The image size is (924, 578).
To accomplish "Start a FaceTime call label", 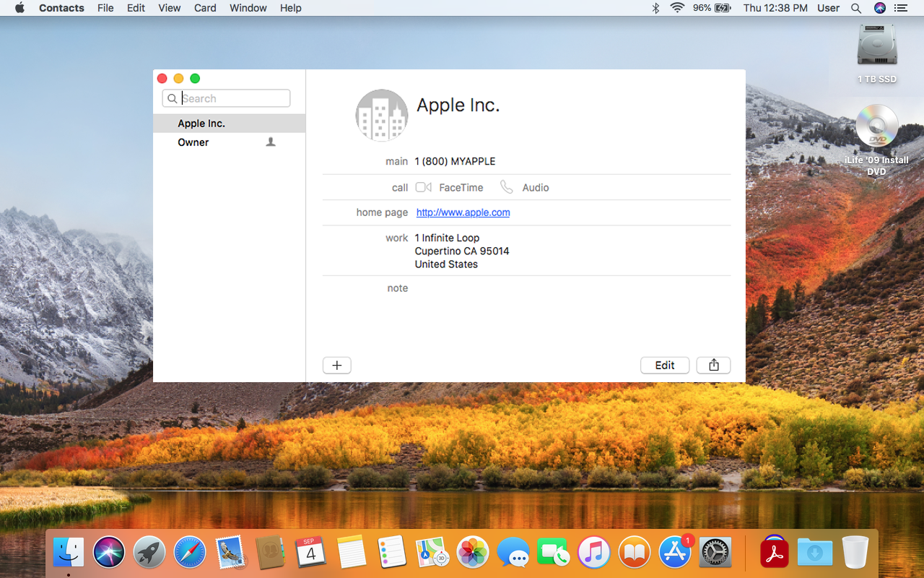I will [461, 187].
